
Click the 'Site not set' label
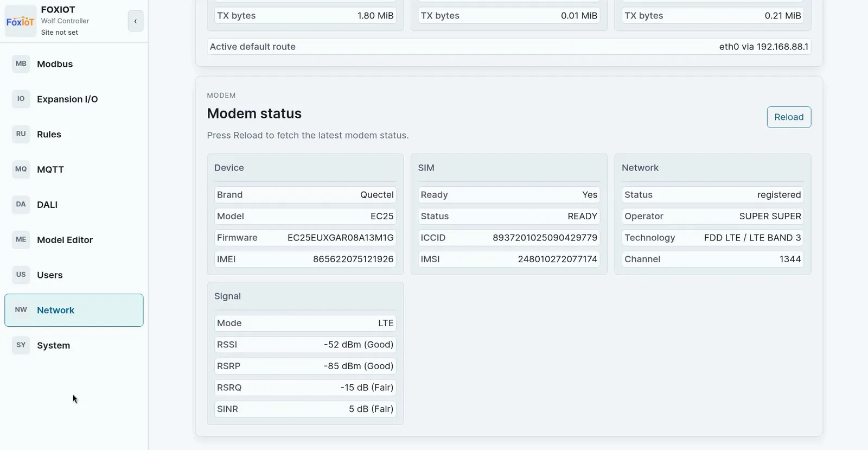(x=60, y=33)
